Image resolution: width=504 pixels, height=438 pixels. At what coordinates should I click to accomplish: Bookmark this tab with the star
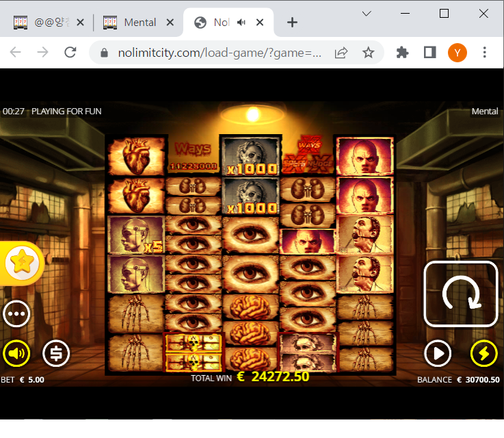click(x=369, y=53)
